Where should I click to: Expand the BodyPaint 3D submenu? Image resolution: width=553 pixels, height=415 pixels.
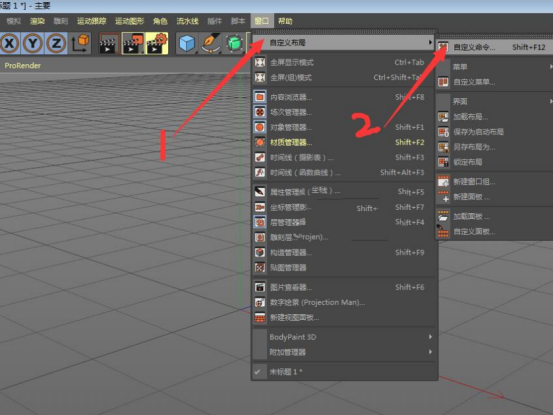click(x=344, y=337)
